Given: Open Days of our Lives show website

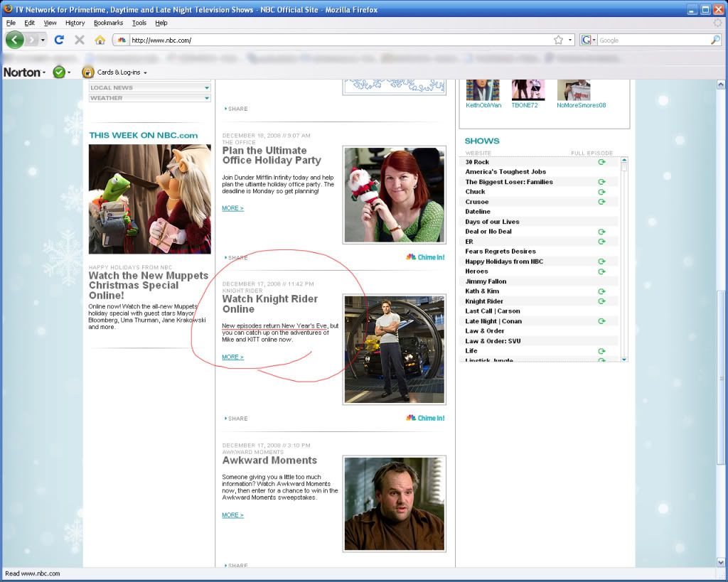Looking at the screenshot, I should pos(492,222).
